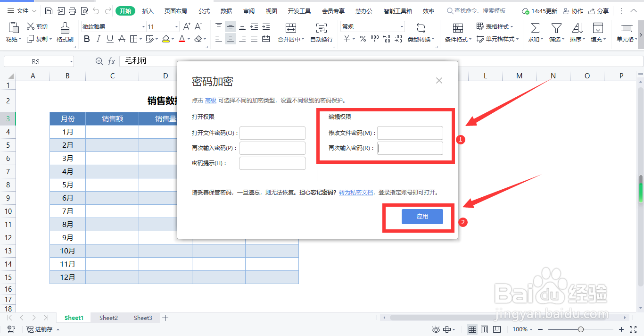The height and width of the screenshot is (336, 644).
Task: Toggle italic formatting
Action: (x=99, y=39)
